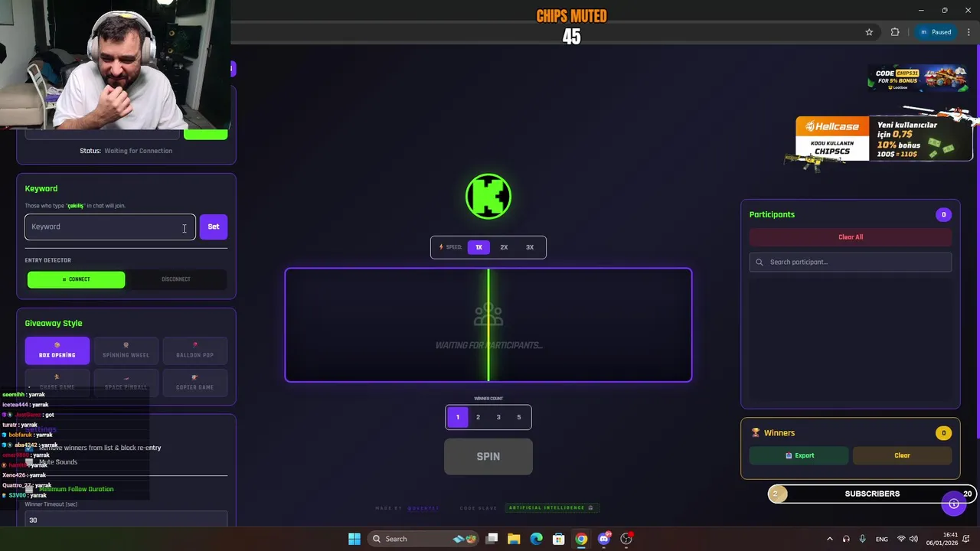Open Chrome's three-dot menu
The height and width of the screenshot is (551, 980).
pos(969,32)
